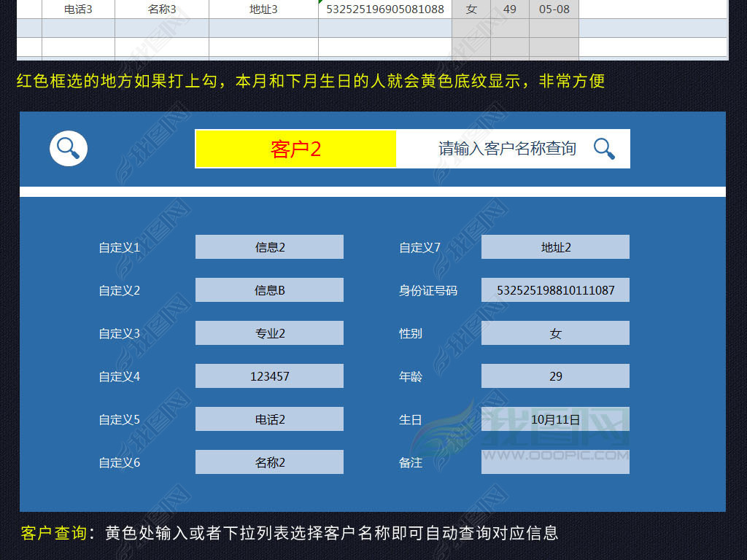Select the 年龄 value 29
This screenshot has width=747, height=560.
pos(555,376)
